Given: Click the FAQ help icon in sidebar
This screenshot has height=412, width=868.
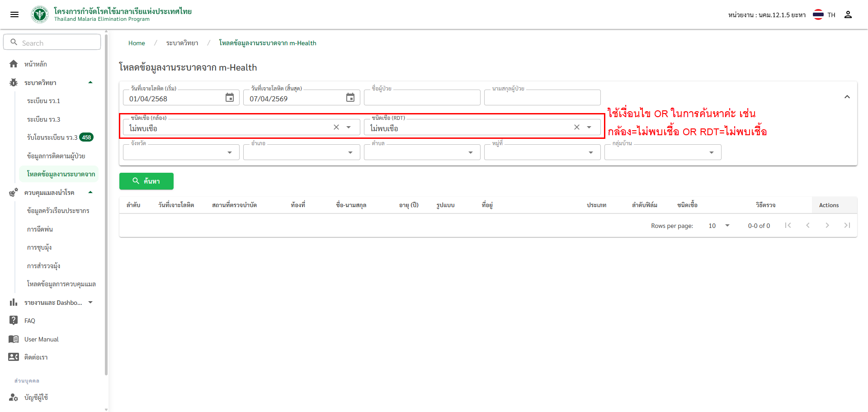Looking at the screenshot, I should 14,320.
